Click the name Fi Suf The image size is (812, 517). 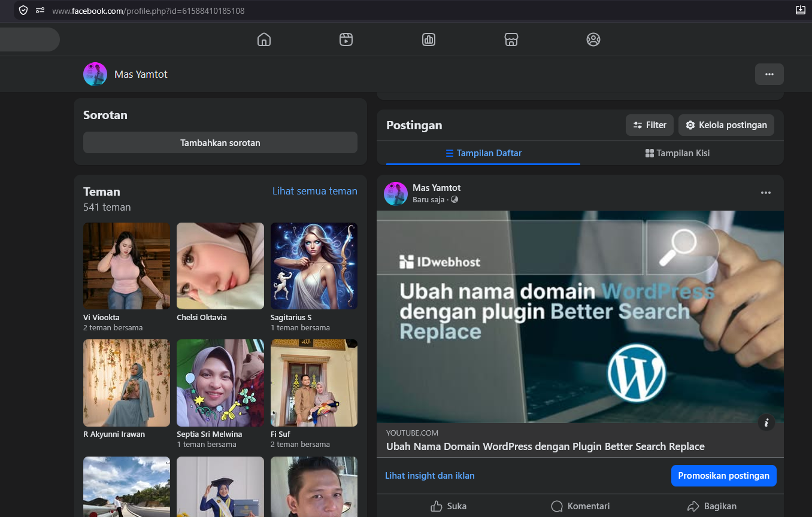[x=280, y=434]
